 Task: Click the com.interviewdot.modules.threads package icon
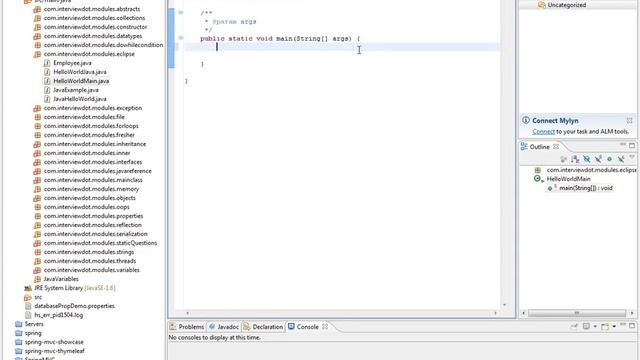pos(37,261)
